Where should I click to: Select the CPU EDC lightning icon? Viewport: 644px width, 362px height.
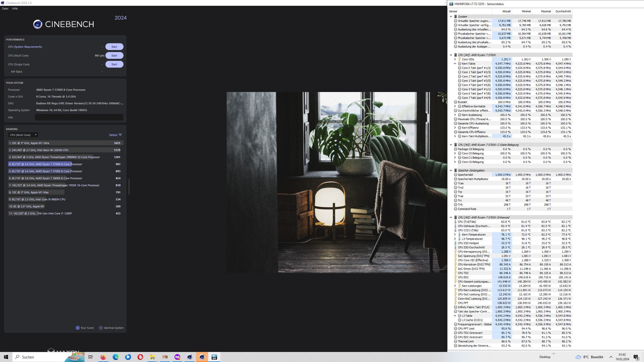(455, 277)
